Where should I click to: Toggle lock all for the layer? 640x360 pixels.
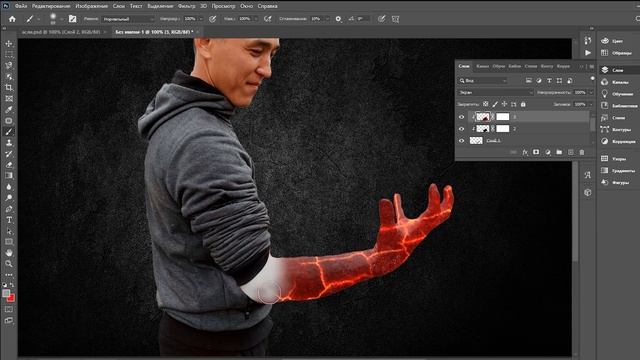pyautogui.click(x=523, y=104)
